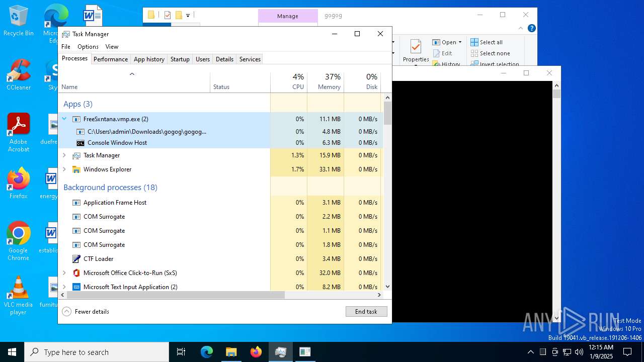The image size is (644, 362).
Task: Show hidden tray icons chevron
Action: pos(530,352)
